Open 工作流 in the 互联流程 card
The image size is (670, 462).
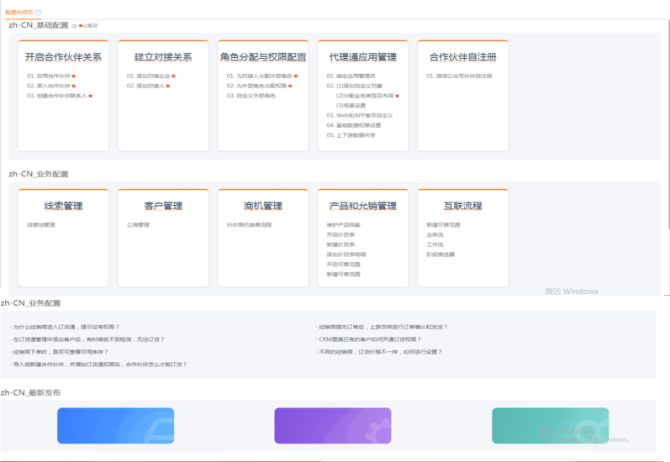tap(435, 244)
